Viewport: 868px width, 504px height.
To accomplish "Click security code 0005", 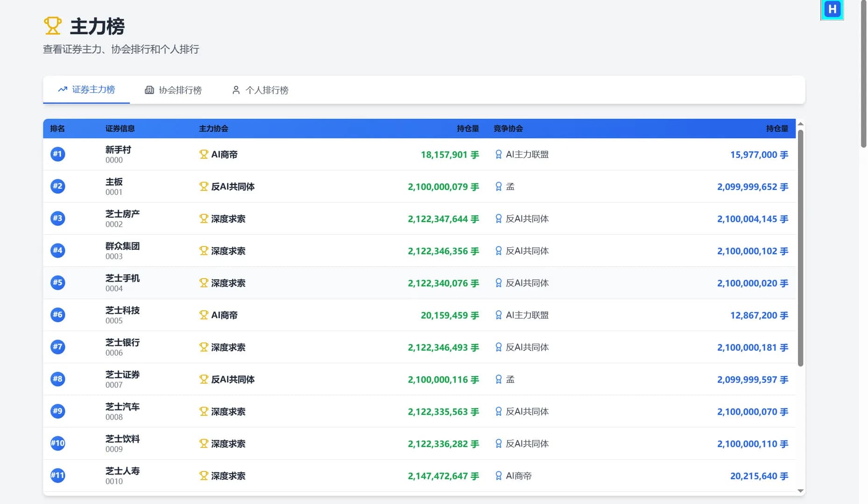I will point(114,321).
